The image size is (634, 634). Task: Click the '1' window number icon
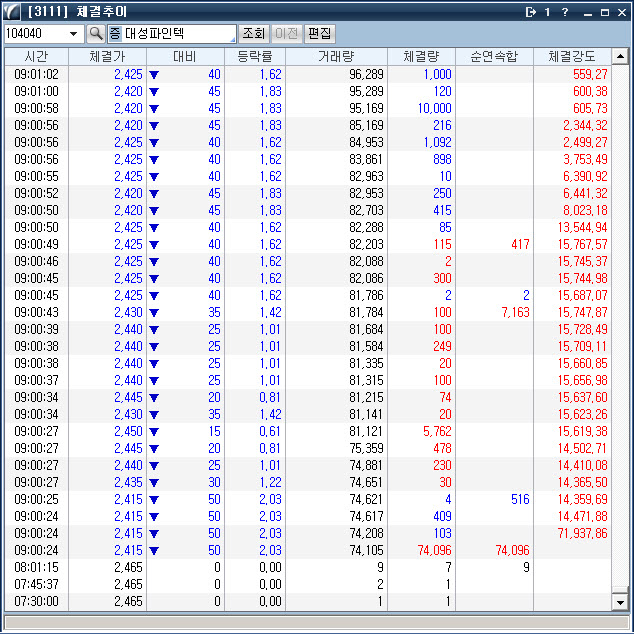(x=548, y=12)
